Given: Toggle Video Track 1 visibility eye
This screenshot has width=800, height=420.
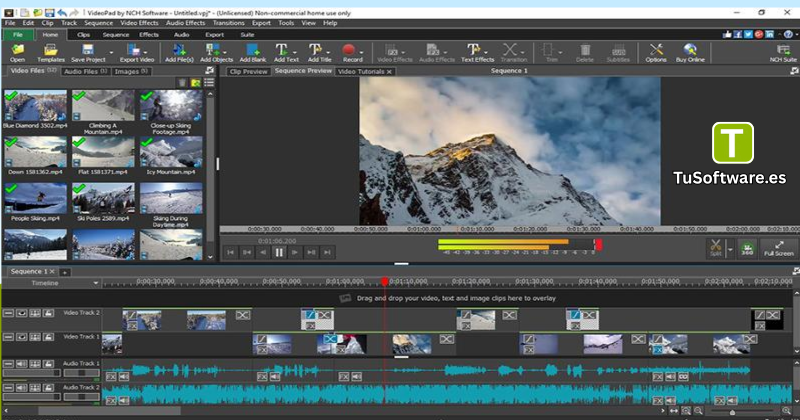Looking at the screenshot, I should coord(21,337).
